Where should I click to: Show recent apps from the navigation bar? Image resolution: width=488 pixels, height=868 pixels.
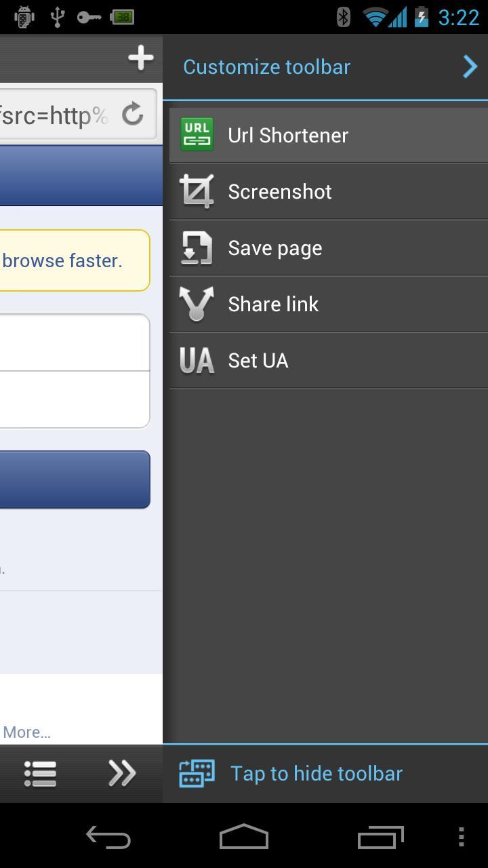tap(380, 837)
